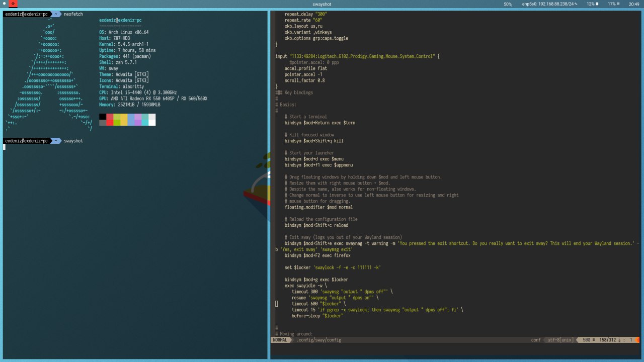The image size is (644, 362).
Task: Click the 50% indicator in the top bar
Action: 508,4
